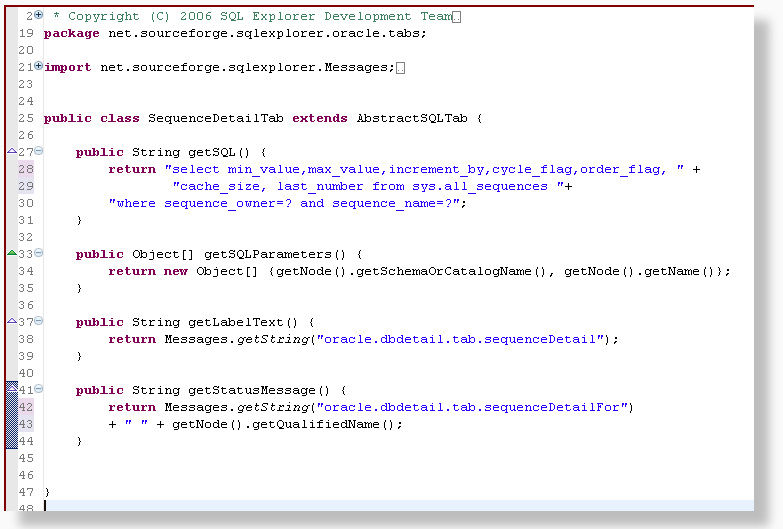The width and height of the screenshot is (783, 529).
Task: Click the getLabelText method name
Action: coord(236,322)
